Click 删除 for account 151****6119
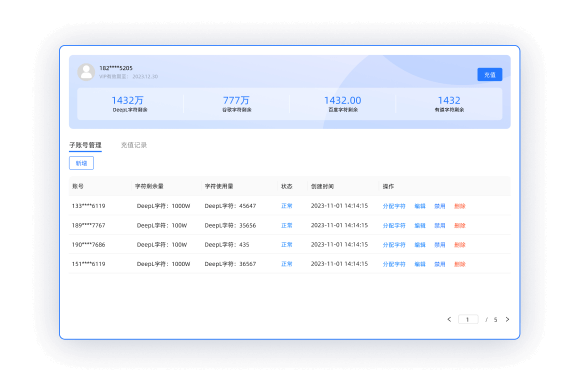 click(x=460, y=264)
